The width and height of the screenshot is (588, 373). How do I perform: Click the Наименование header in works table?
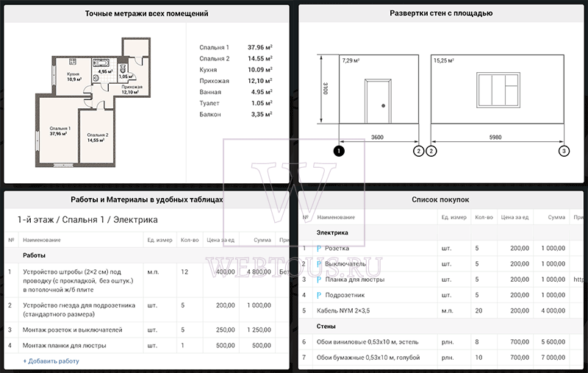click(42, 240)
